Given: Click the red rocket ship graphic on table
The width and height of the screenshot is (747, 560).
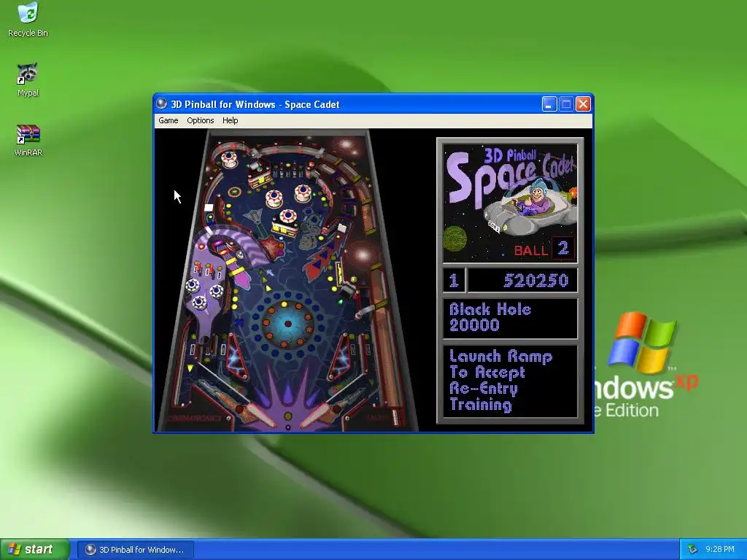Looking at the screenshot, I should pyautogui.click(x=323, y=257).
